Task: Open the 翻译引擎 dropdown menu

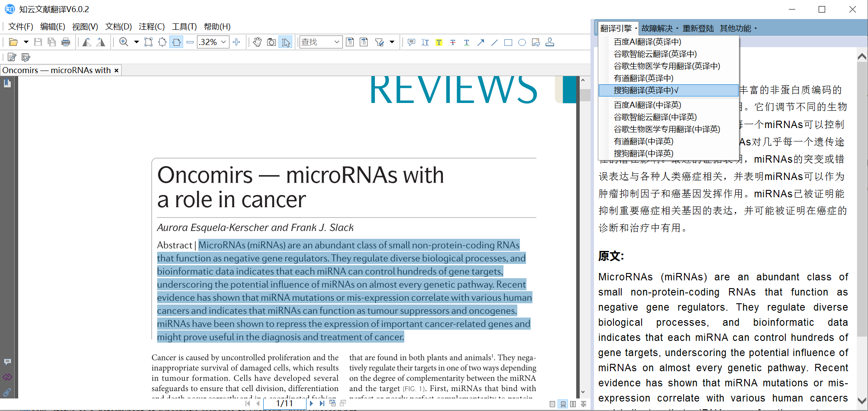Action: click(618, 28)
